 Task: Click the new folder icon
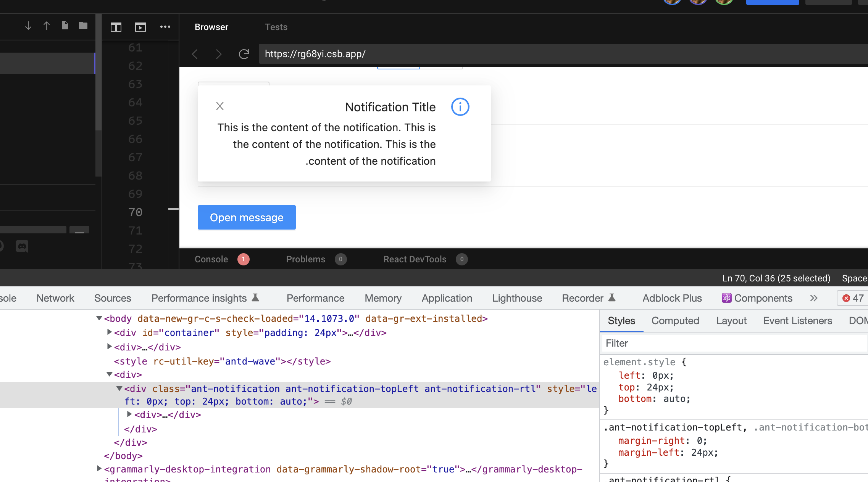(x=83, y=26)
